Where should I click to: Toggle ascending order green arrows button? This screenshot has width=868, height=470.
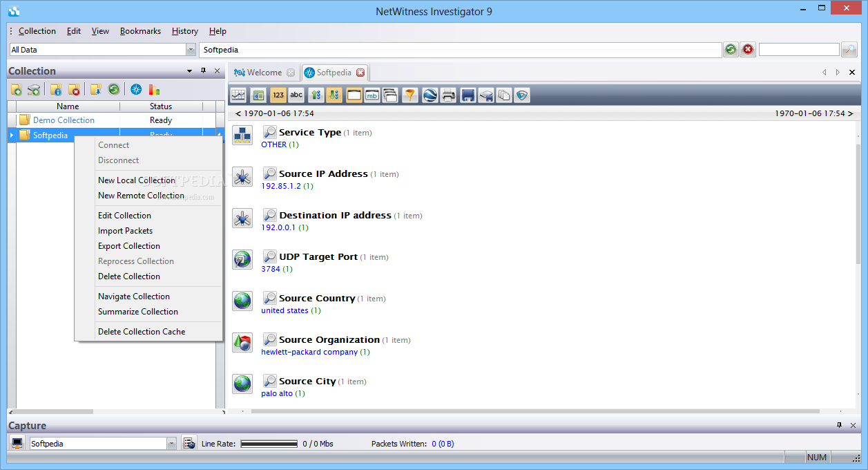(x=316, y=95)
